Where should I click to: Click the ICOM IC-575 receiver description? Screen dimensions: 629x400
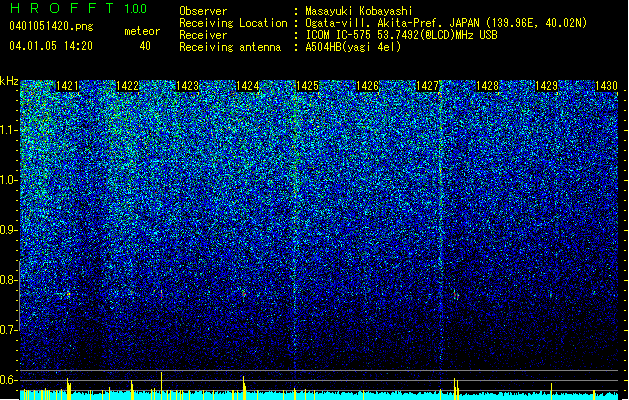click(401, 35)
